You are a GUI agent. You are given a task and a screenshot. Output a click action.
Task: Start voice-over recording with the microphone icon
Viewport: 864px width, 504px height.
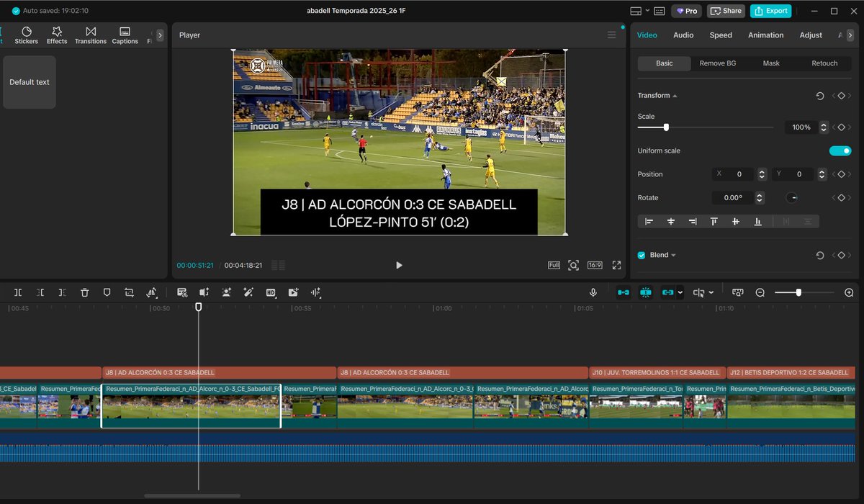[x=593, y=292]
